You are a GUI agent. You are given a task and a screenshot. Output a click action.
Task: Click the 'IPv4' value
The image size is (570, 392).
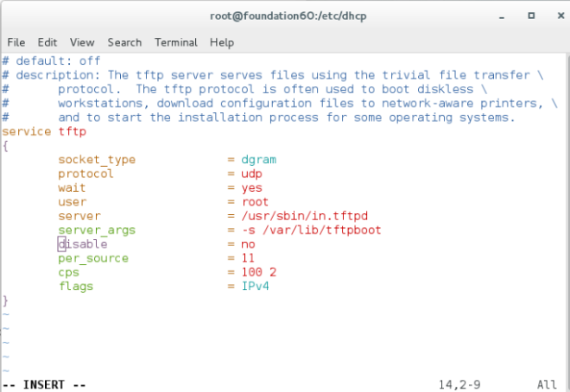tap(255, 287)
